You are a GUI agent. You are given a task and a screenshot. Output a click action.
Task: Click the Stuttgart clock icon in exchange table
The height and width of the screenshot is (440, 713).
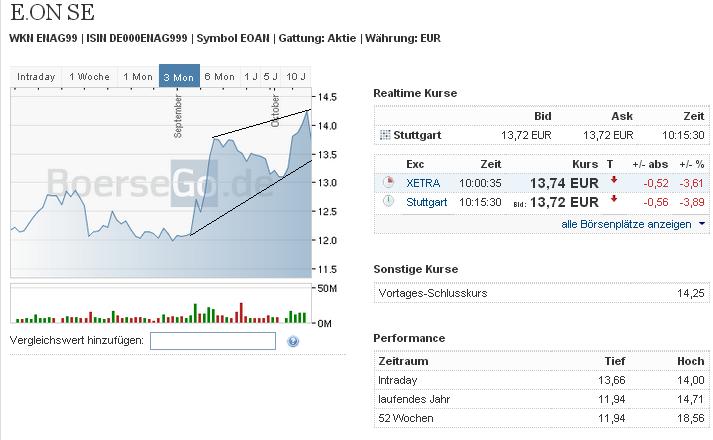(x=388, y=202)
